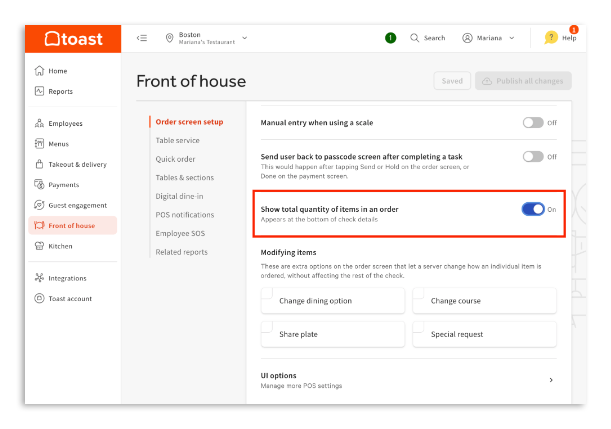Open Search with magnifier icon
Screen dimensions: 611x429
click(x=427, y=38)
